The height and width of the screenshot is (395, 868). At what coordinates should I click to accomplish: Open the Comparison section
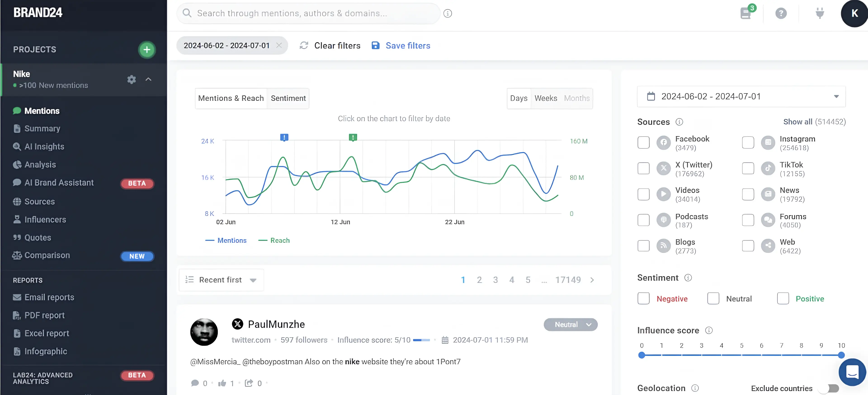pyautogui.click(x=47, y=255)
